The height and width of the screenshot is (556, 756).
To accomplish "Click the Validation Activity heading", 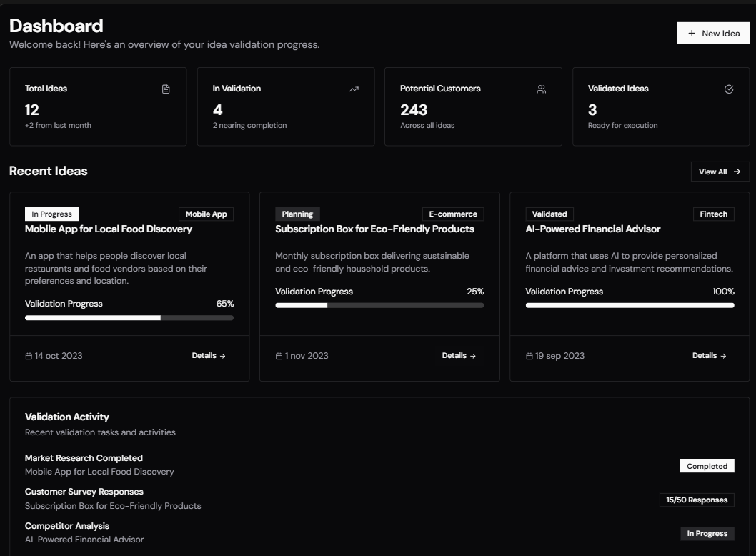I will (67, 417).
